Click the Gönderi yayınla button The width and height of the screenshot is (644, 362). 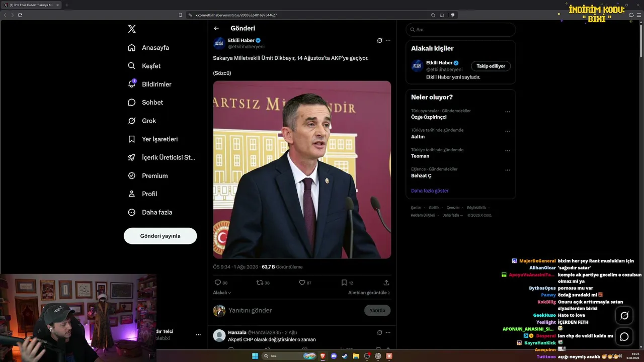click(x=160, y=236)
